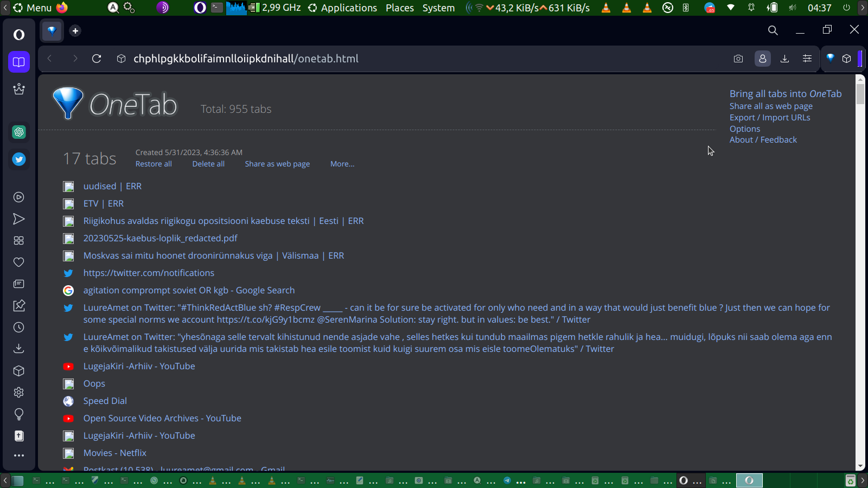Screen dimensions: 868x488
Task: Open the twitter.com/notifications saved tab
Action: 149,273
